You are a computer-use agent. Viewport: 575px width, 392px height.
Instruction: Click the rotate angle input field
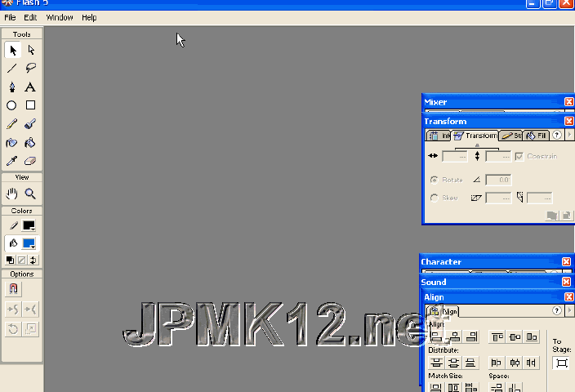pyautogui.click(x=498, y=180)
